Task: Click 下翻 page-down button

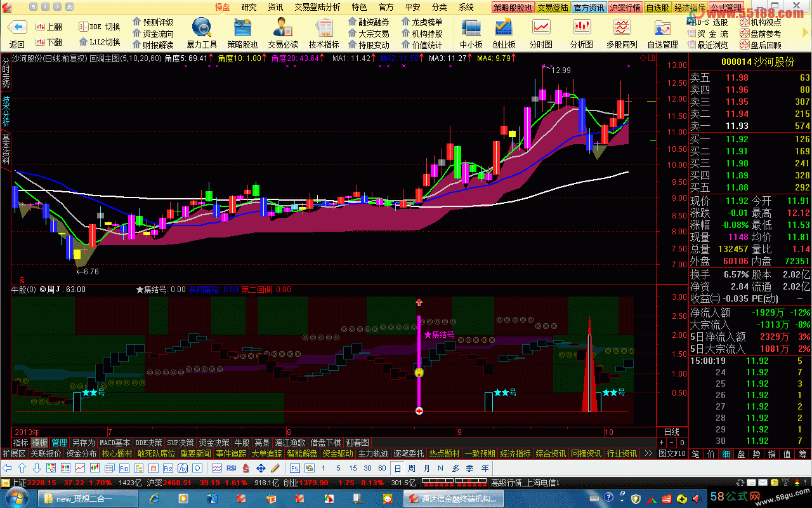Action: tap(49, 42)
